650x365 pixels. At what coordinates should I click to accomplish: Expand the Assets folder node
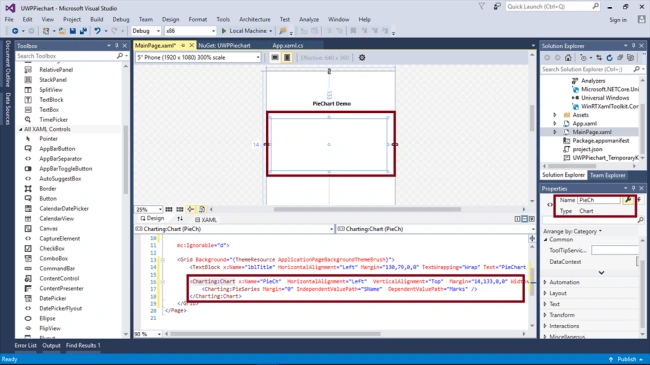tap(555, 115)
